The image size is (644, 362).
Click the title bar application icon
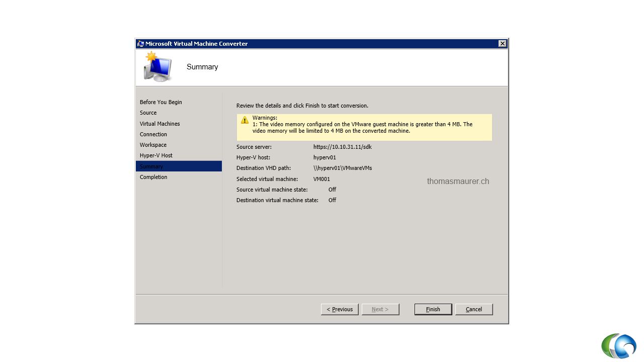coord(140,44)
